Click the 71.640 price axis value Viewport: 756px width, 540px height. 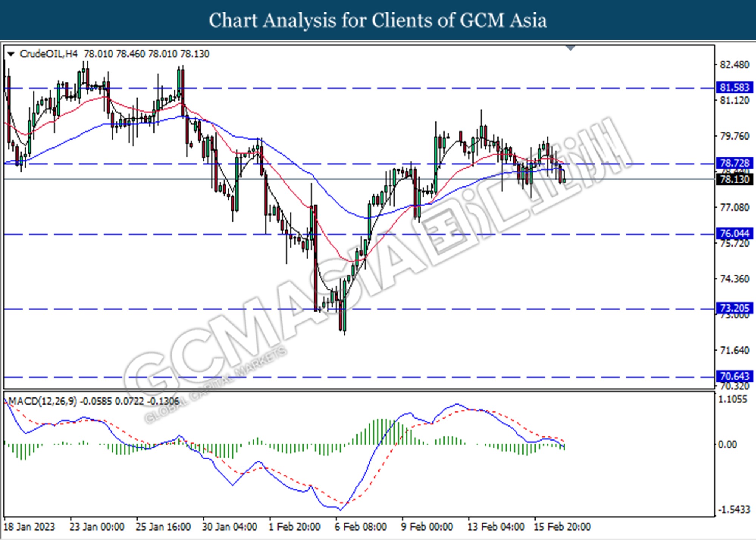(734, 351)
